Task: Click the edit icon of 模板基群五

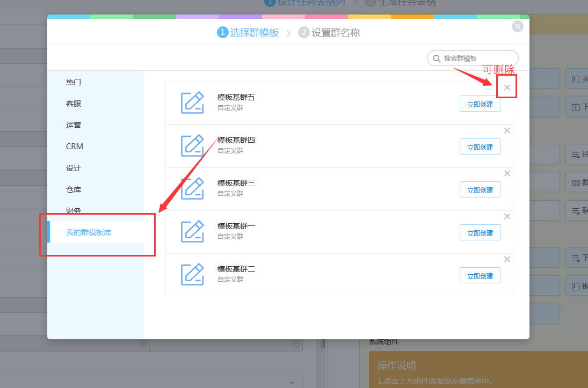Action: (192, 103)
